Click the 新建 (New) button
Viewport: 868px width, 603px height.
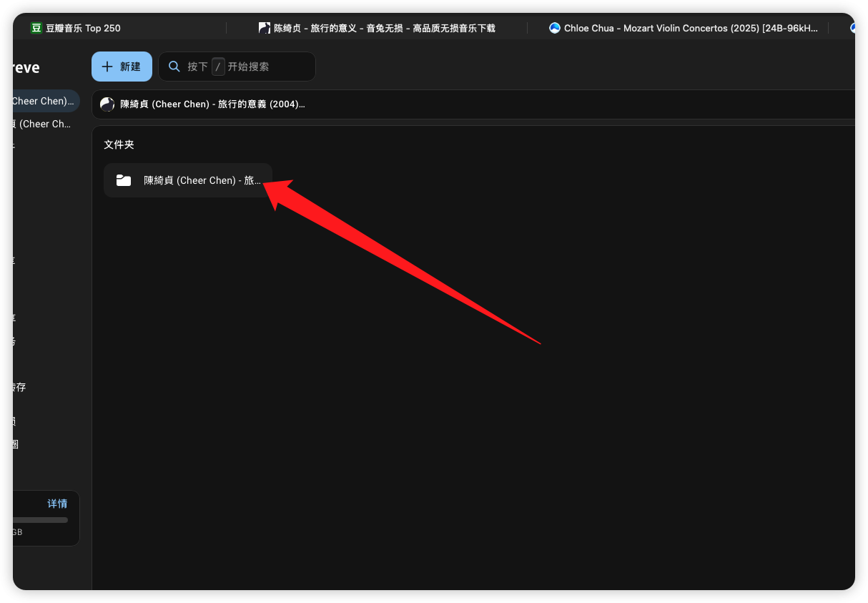point(122,67)
